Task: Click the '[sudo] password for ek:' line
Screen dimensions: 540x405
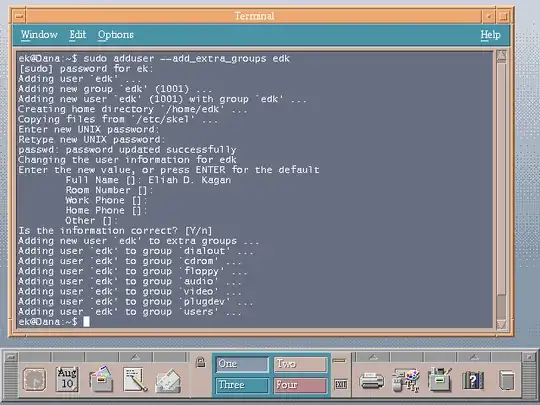Action: (x=85, y=69)
